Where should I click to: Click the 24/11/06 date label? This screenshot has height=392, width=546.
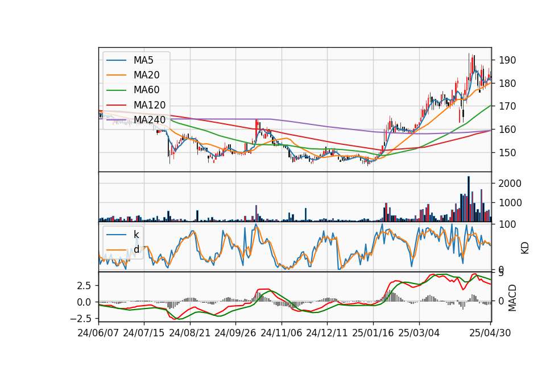[282, 333]
